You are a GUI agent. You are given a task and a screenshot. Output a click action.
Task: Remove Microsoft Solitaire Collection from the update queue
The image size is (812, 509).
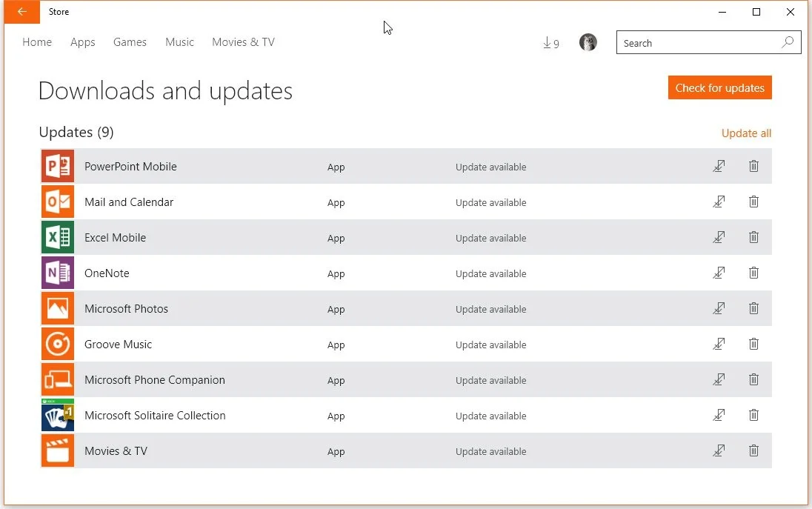[753, 415]
